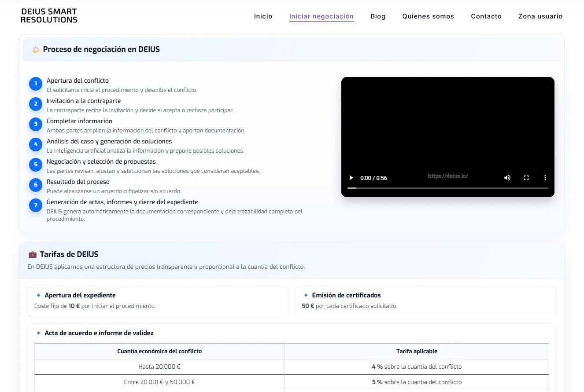The image size is (584, 392).
Task: Click the heading Tarifas de DEIUS
Action: tap(69, 254)
